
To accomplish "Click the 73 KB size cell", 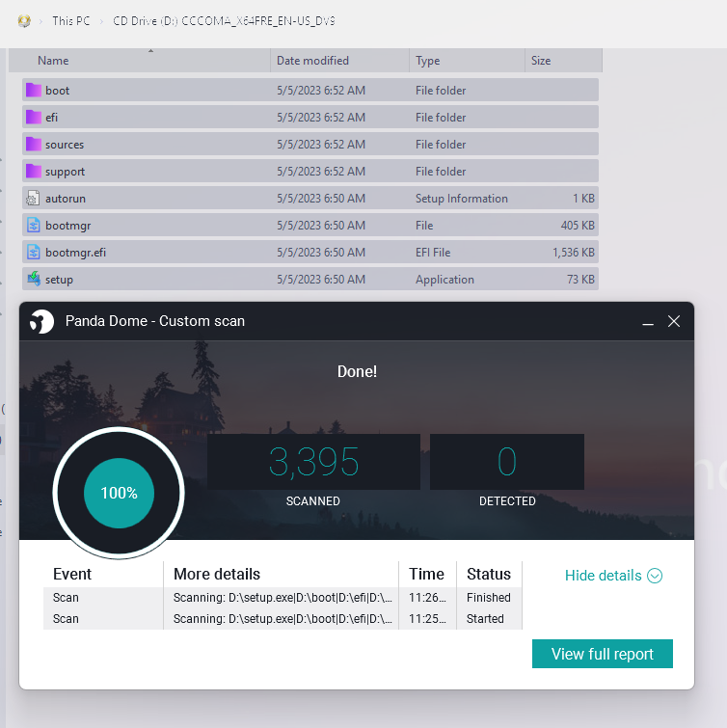I will [x=580, y=280].
